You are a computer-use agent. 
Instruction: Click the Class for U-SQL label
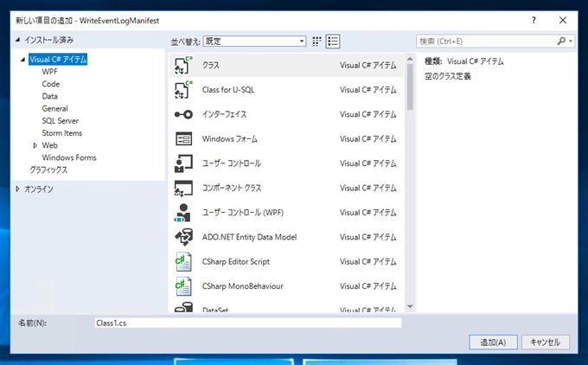point(228,90)
